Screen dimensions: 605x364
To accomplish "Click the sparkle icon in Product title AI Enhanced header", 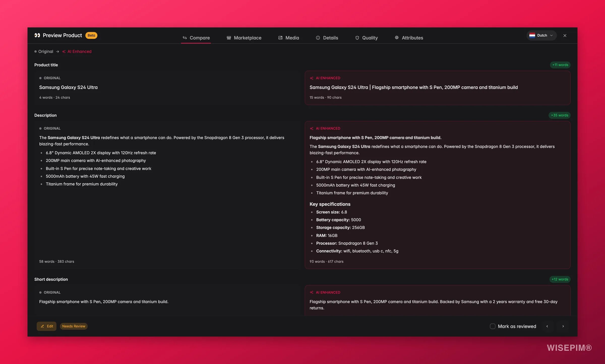I will pyautogui.click(x=312, y=78).
